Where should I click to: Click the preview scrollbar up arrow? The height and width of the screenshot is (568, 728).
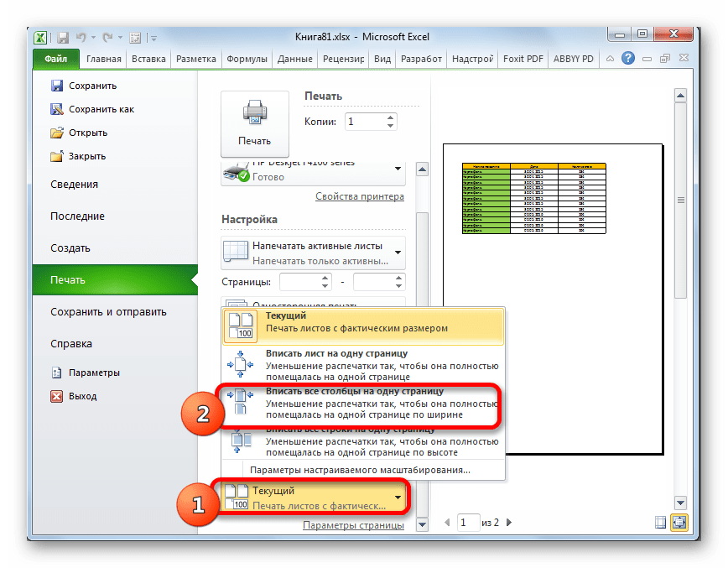click(x=680, y=96)
